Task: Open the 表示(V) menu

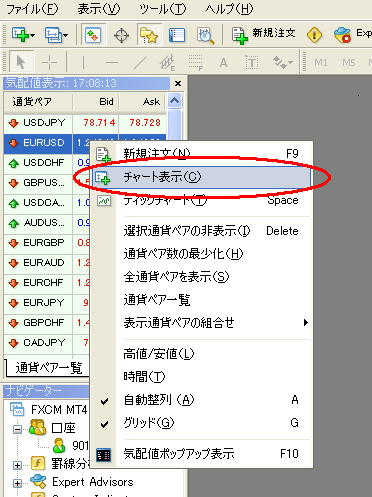Action: 99,9
